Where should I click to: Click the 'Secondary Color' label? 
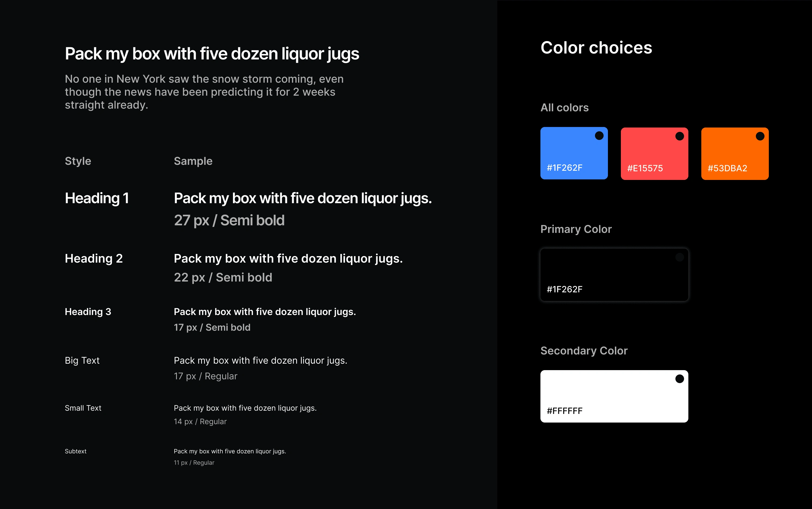[x=584, y=351]
